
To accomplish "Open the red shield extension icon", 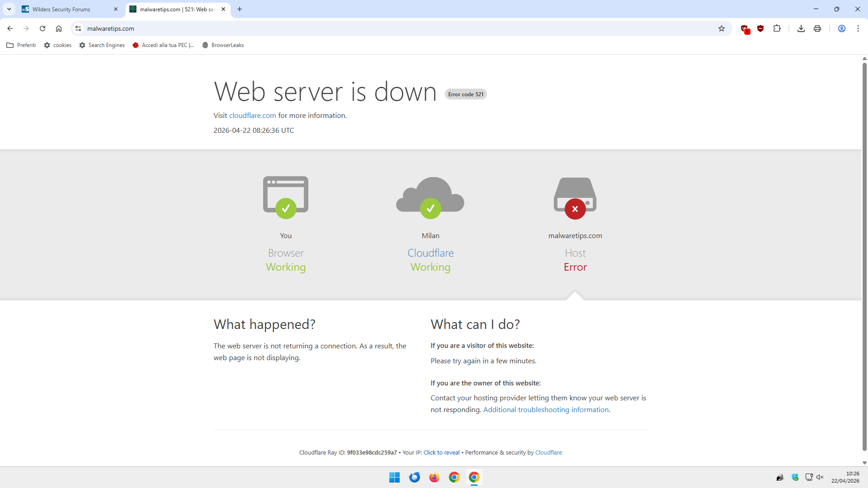I will tap(760, 28).
